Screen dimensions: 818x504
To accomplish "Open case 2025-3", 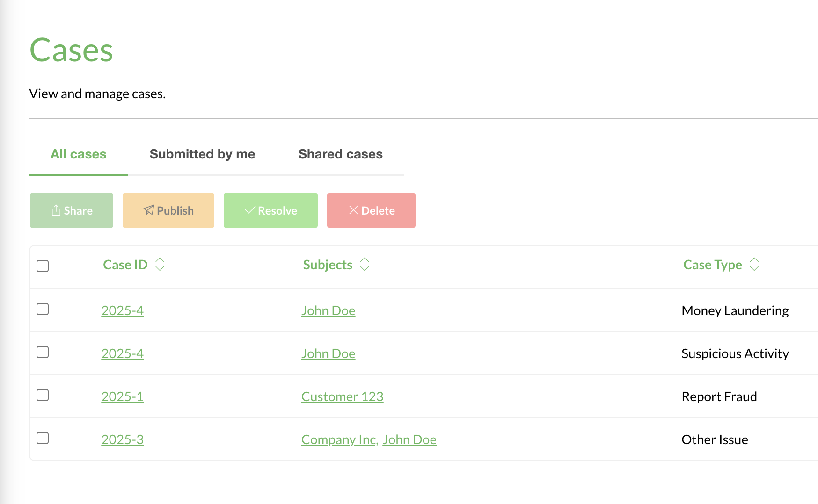I will coord(122,439).
